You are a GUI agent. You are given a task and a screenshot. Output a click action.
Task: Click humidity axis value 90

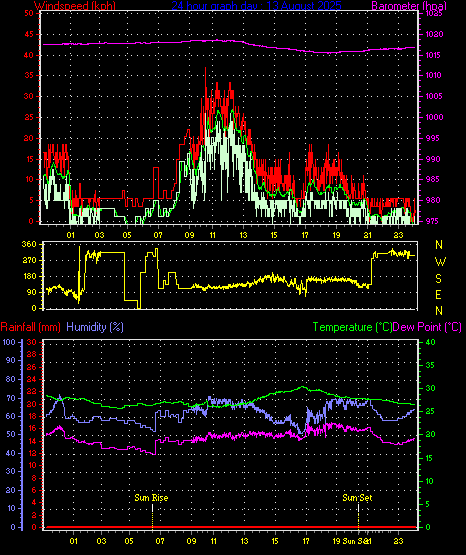tap(11, 360)
